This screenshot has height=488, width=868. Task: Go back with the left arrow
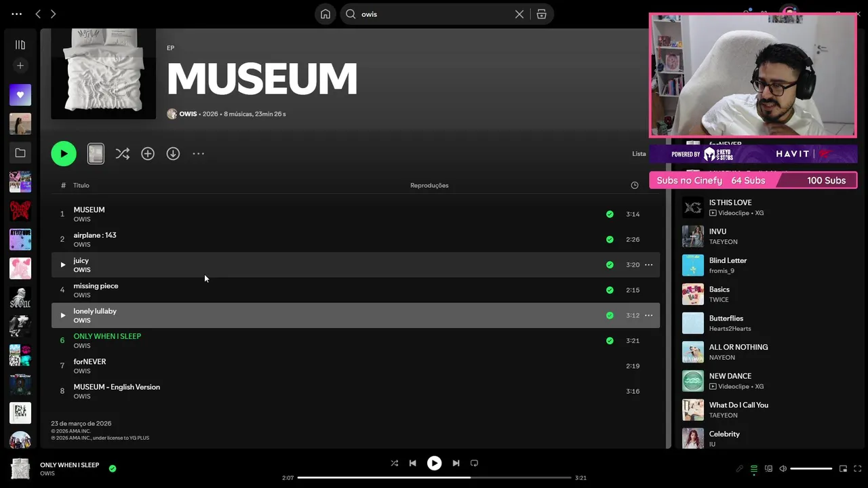(x=38, y=14)
